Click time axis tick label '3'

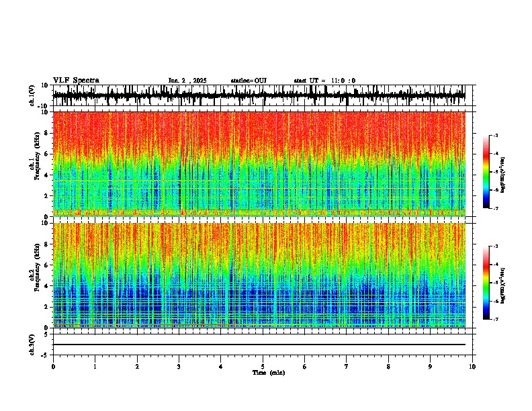(x=179, y=367)
